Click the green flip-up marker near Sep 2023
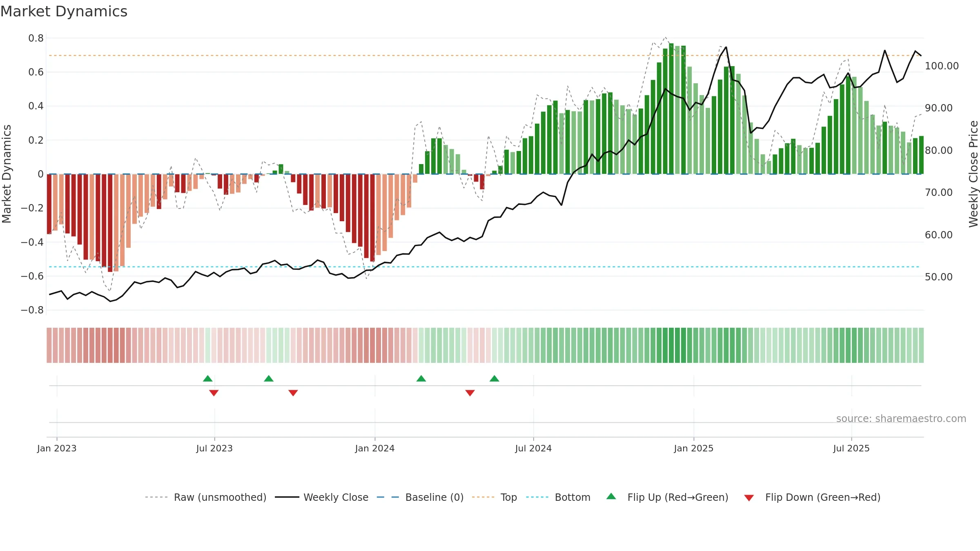980x551 pixels. coord(269,378)
